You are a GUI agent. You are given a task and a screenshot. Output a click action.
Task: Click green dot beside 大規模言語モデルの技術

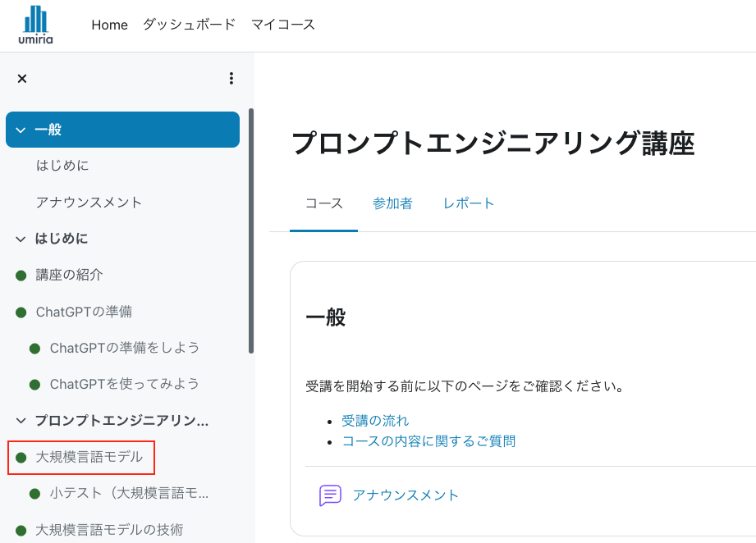pyautogui.click(x=21, y=530)
